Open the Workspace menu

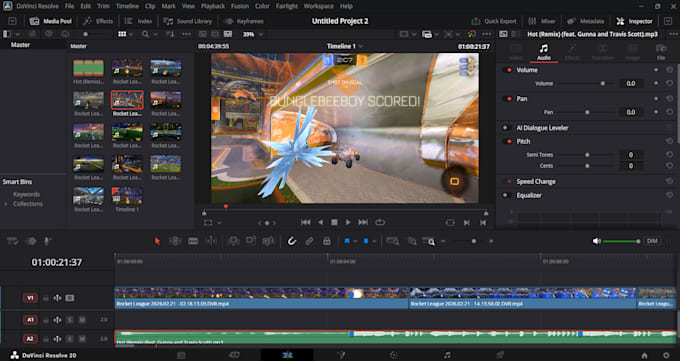click(318, 6)
